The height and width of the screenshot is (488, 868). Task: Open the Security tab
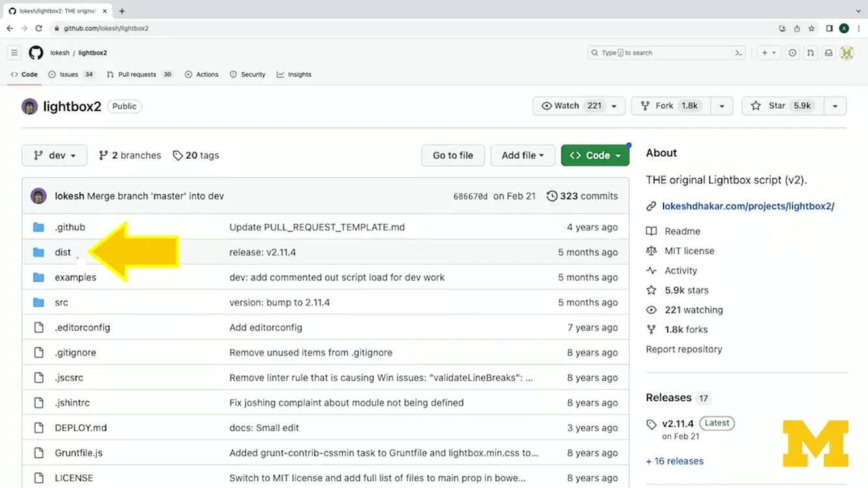247,74
